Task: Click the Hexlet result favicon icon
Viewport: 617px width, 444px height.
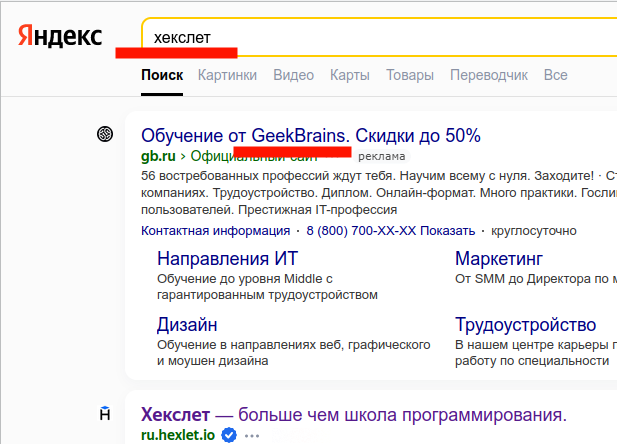Action: pos(105,414)
